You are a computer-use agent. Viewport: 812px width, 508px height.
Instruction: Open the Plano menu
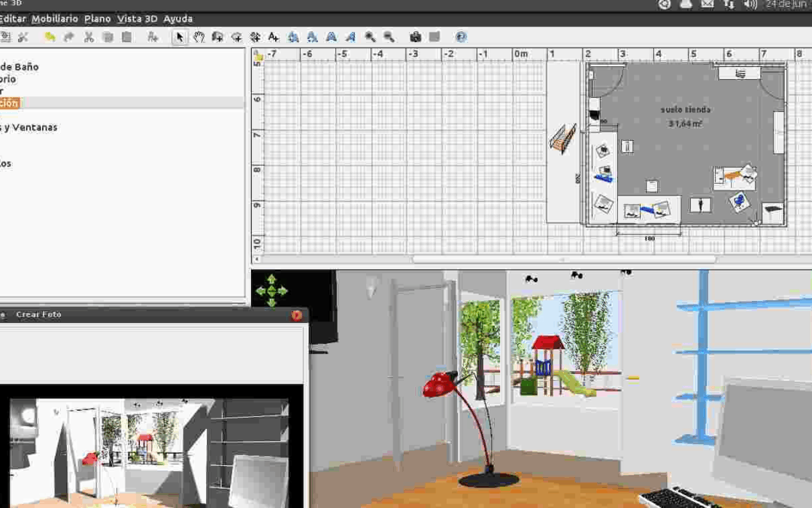coord(97,19)
